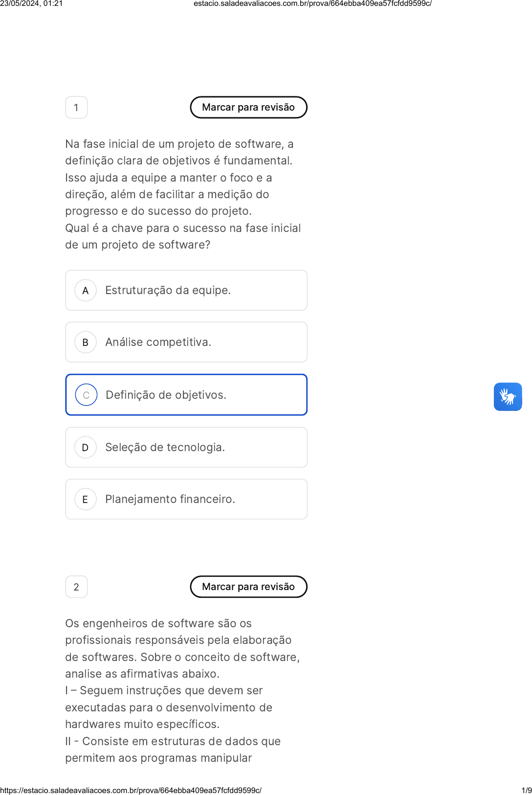Choose answer 'Análise competitiva.'
This screenshot has height=795, width=532.
pos(186,342)
